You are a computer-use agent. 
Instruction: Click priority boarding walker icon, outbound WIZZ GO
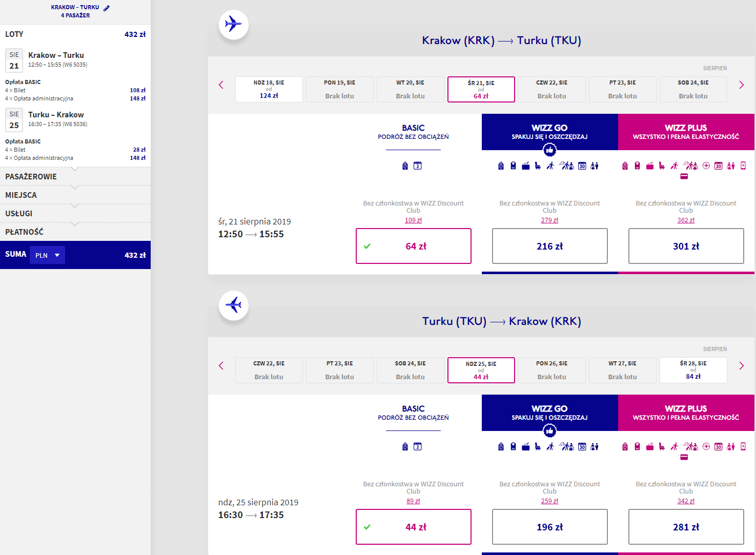(550, 166)
